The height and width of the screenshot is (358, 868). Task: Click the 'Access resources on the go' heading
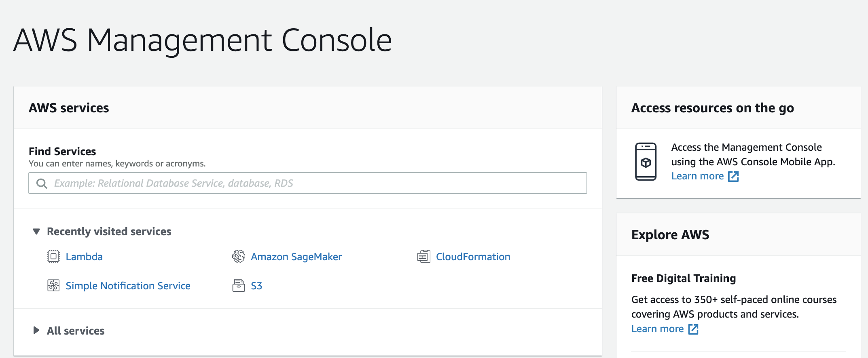pos(713,108)
